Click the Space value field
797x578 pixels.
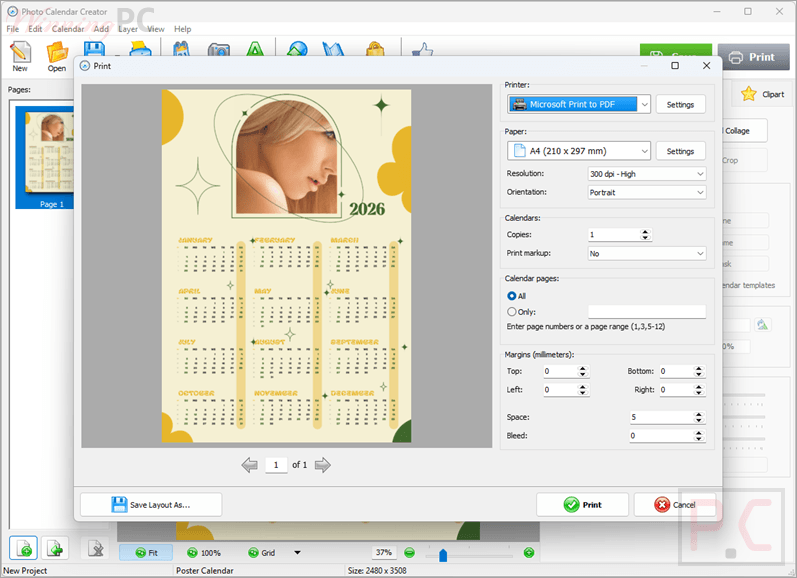661,417
